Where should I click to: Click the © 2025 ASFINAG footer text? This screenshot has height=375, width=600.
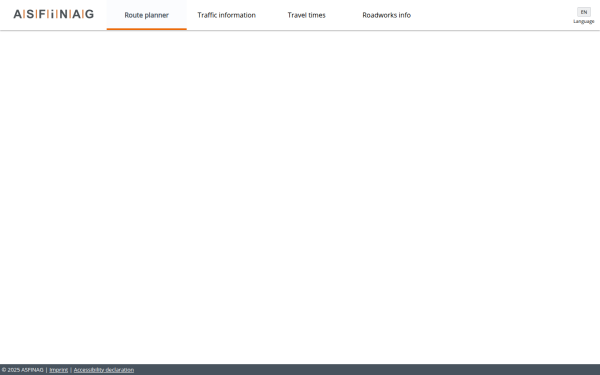point(23,370)
